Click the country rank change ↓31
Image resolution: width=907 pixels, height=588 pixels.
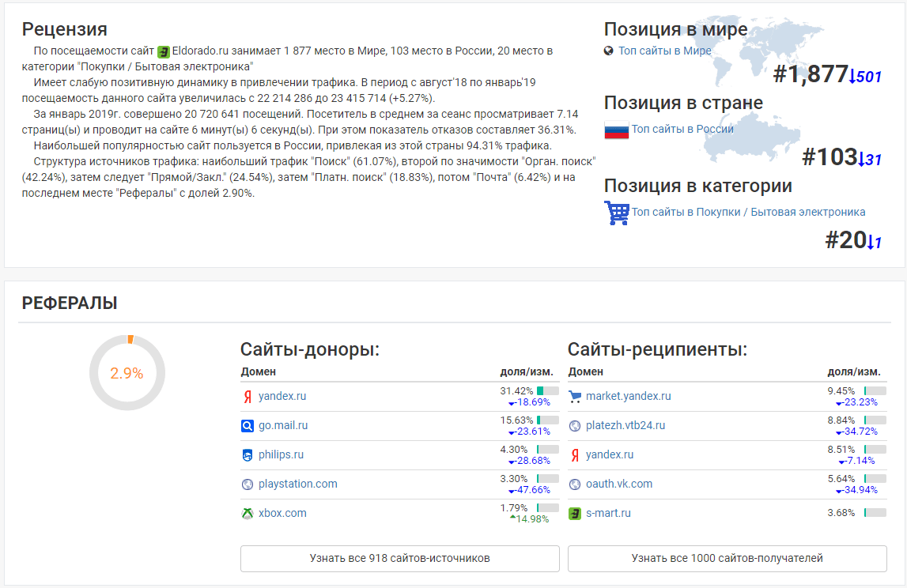point(870,160)
